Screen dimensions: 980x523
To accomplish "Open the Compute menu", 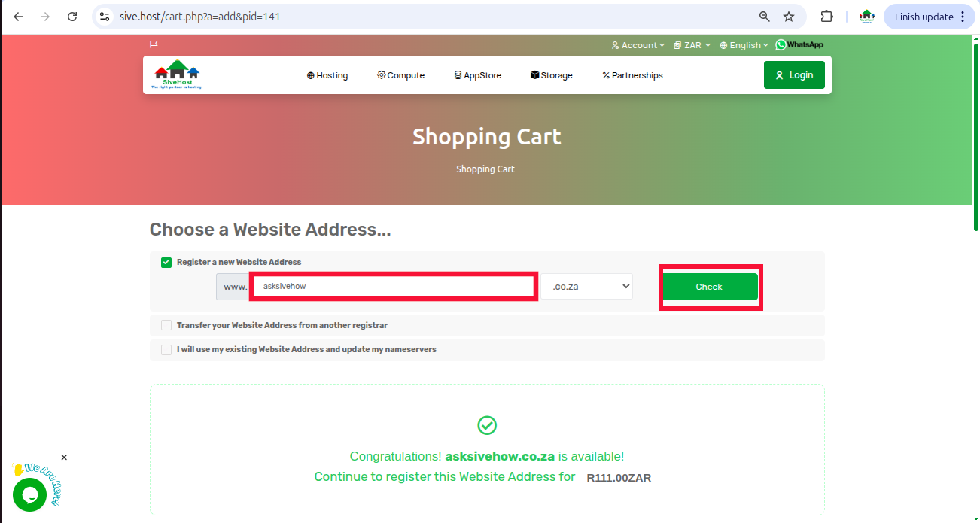I will (401, 75).
